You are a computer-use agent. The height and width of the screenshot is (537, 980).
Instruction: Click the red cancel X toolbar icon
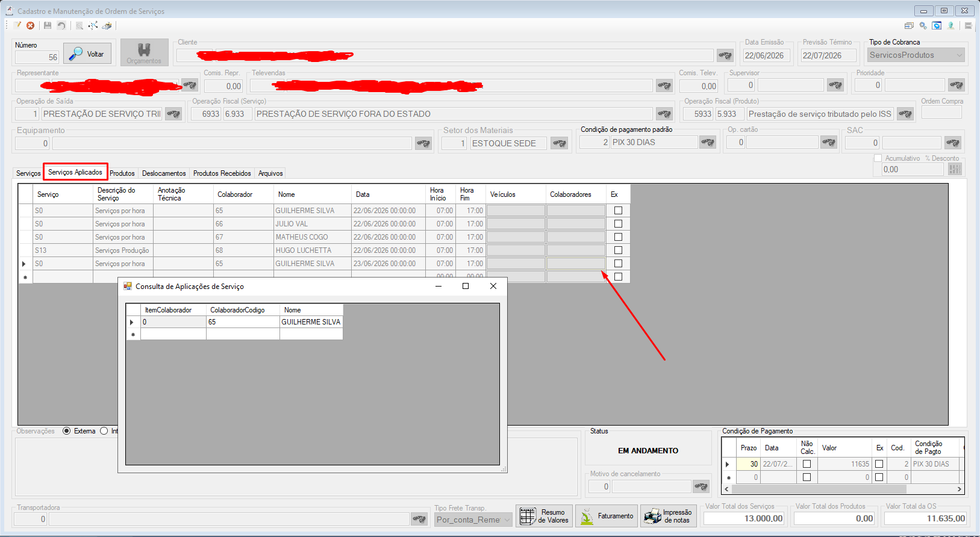tap(30, 25)
